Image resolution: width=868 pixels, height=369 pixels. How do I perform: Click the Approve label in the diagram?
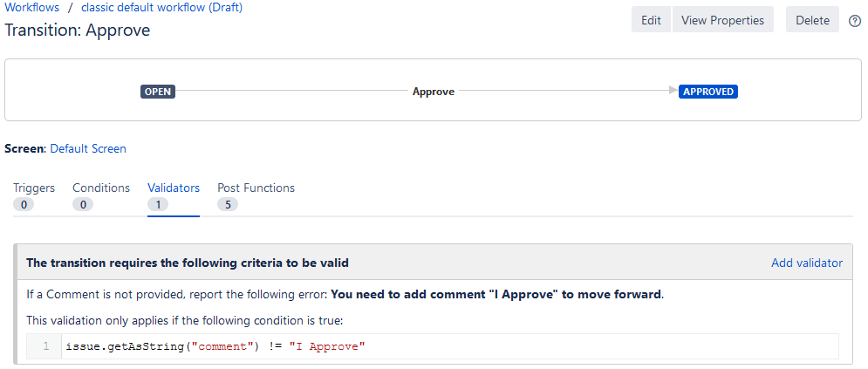point(434,91)
